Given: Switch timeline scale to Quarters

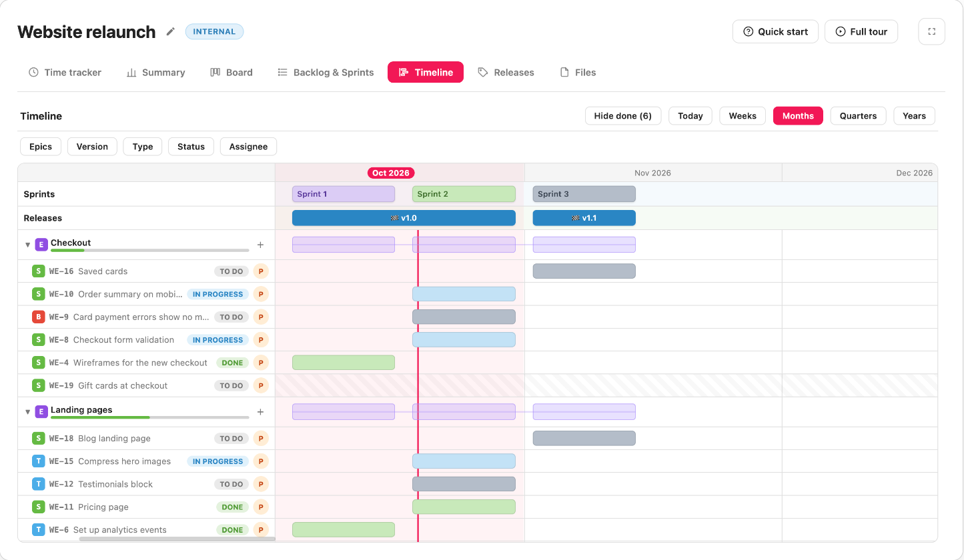Looking at the screenshot, I should click(x=858, y=116).
